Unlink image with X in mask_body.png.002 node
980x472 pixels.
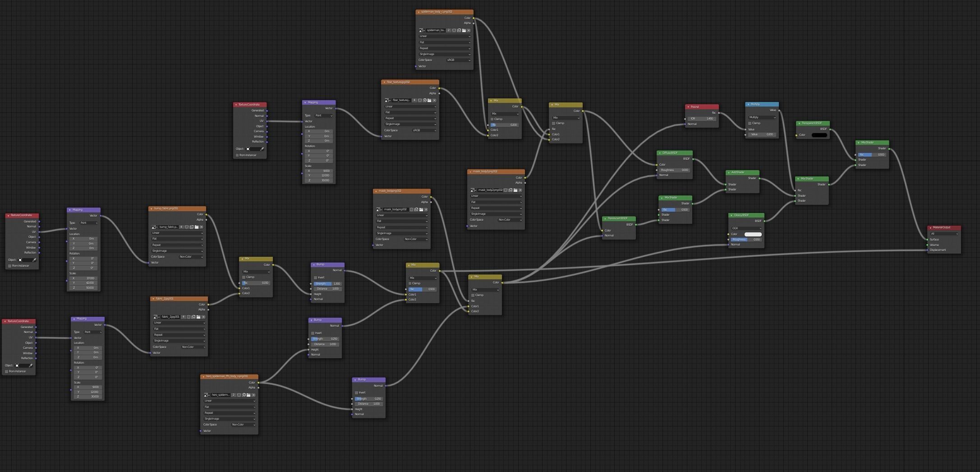pos(426,209)
